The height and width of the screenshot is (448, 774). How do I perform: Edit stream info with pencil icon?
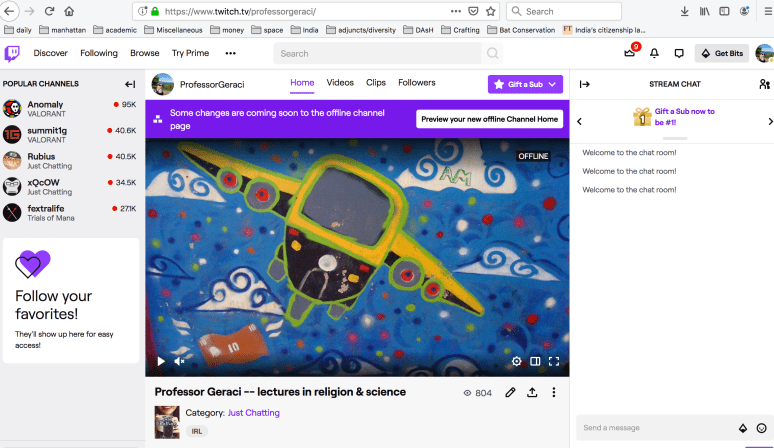[511, 393]
